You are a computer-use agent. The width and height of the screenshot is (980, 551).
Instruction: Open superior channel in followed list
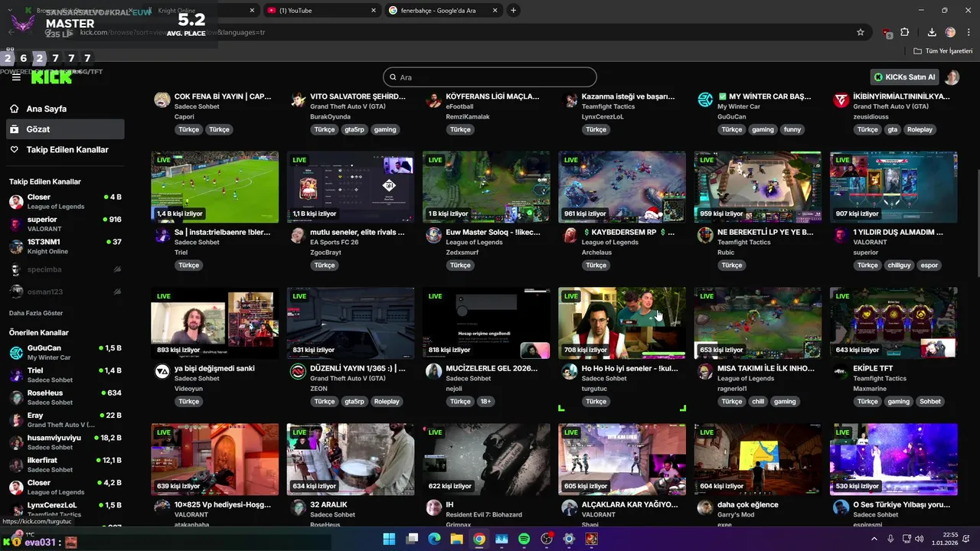pos(65,224)
